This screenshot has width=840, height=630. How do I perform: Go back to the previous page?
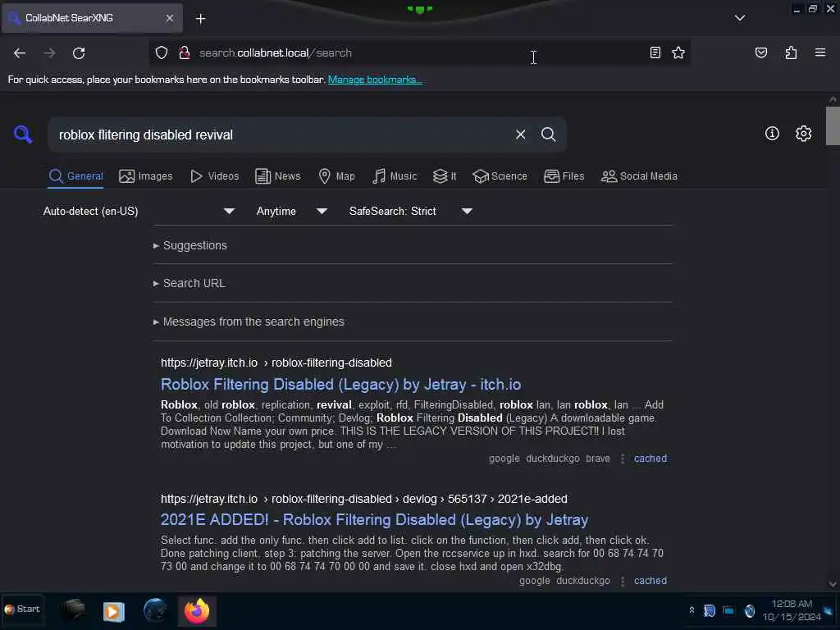[x=20, y=53]
